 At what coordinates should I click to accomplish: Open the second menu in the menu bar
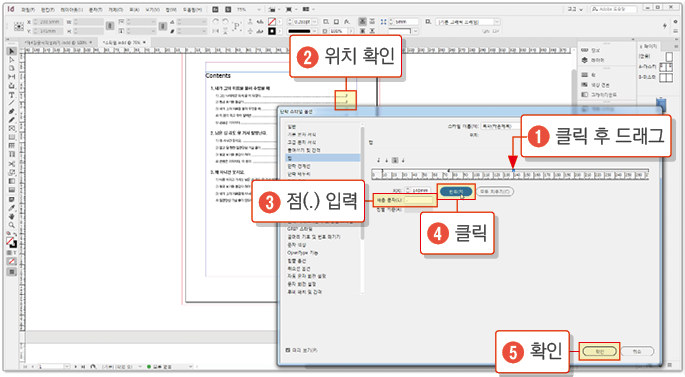click(x=48, y=9)
